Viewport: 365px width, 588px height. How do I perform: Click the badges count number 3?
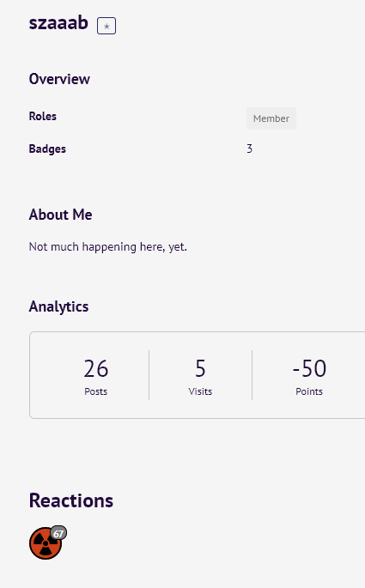pyautogui.click(x=249, y=149)
